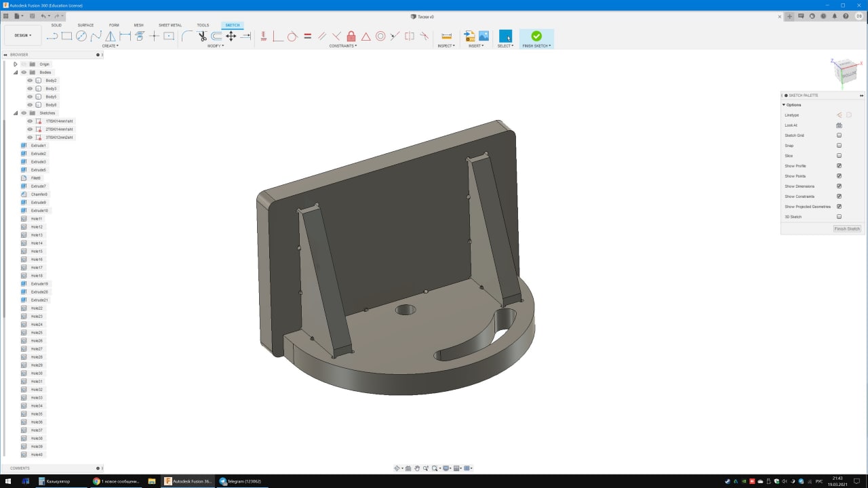Collapse the Bodies folder
The image size is (868, 488).
pos(15,73)
